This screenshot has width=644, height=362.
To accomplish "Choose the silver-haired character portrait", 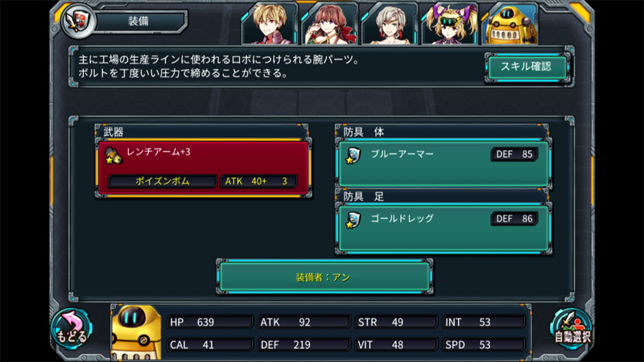I will point(390,23).
